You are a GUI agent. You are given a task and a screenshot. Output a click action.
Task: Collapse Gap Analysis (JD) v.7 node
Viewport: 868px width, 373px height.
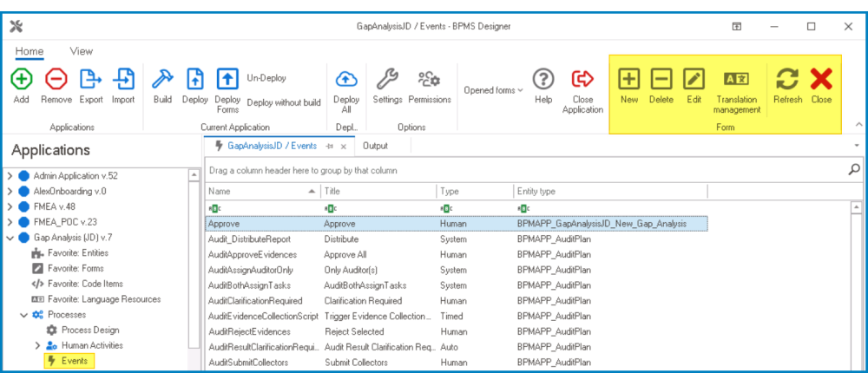coord(10,238)
